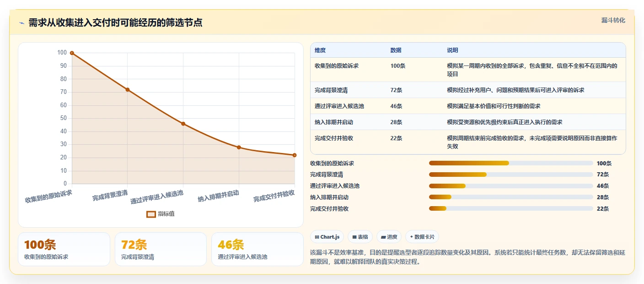Click the 完成背景澄清 progress bar

pos(511,175)
